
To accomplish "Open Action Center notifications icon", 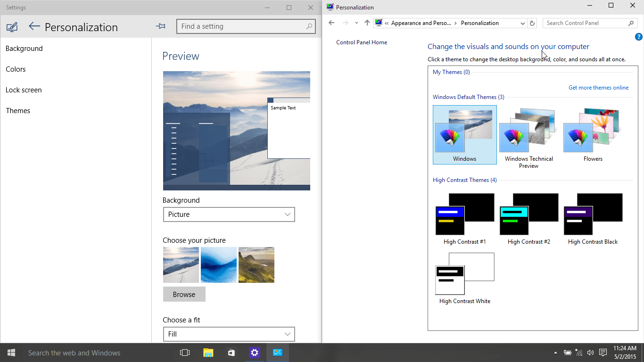I will point(603,353).
